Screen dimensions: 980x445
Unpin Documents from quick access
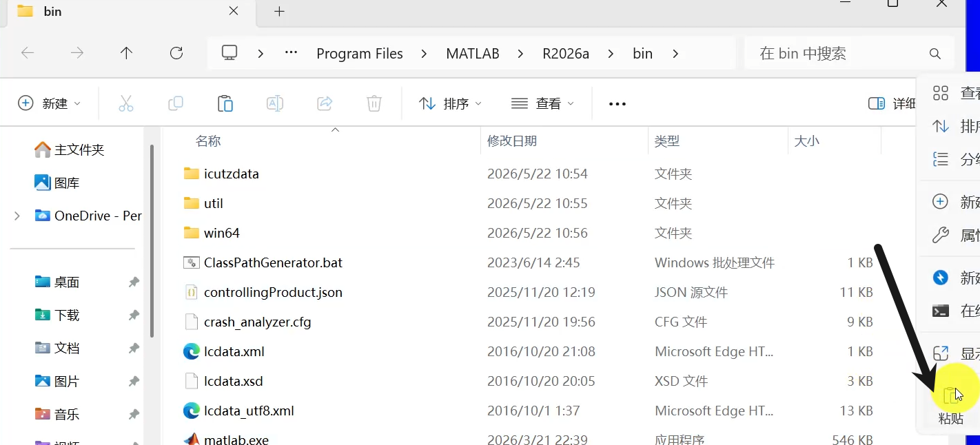(134, 349)
